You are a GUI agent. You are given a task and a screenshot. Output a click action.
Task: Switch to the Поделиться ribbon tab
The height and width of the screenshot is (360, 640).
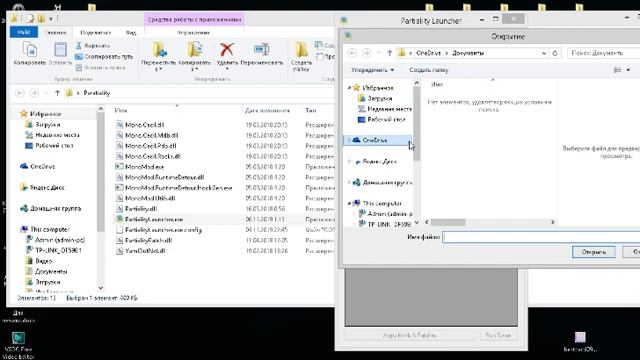(96, 33)
